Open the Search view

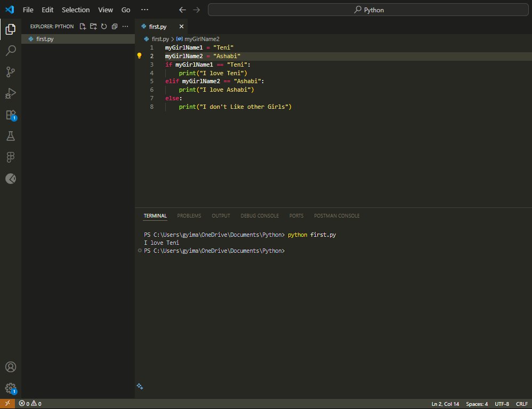[x=11, y=51]
